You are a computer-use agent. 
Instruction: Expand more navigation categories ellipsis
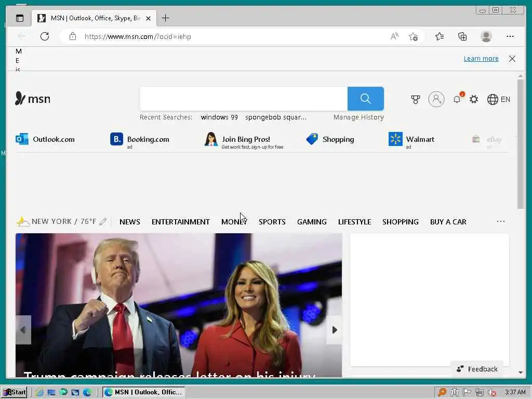coord(500,221)
